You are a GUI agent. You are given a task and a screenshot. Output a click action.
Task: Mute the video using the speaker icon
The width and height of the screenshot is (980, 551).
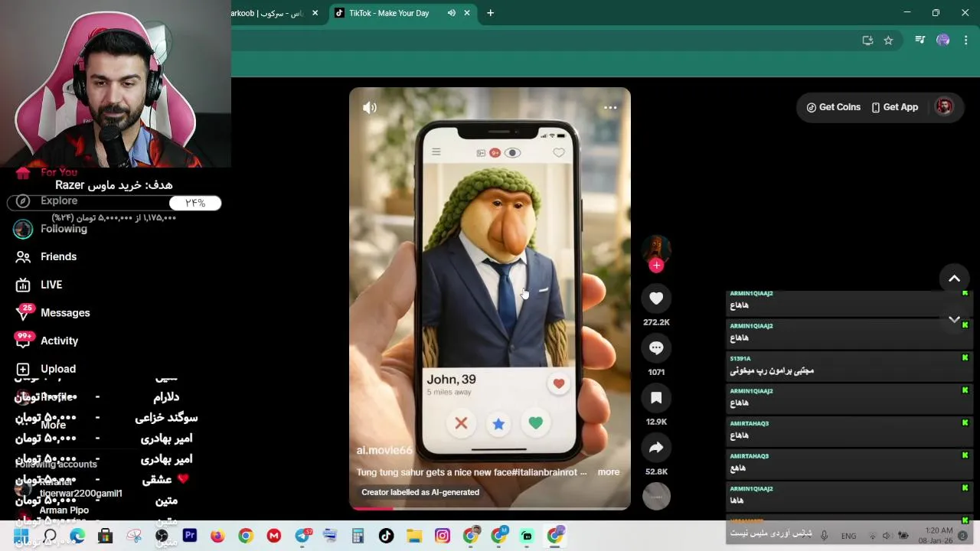[x=370, y=108]
